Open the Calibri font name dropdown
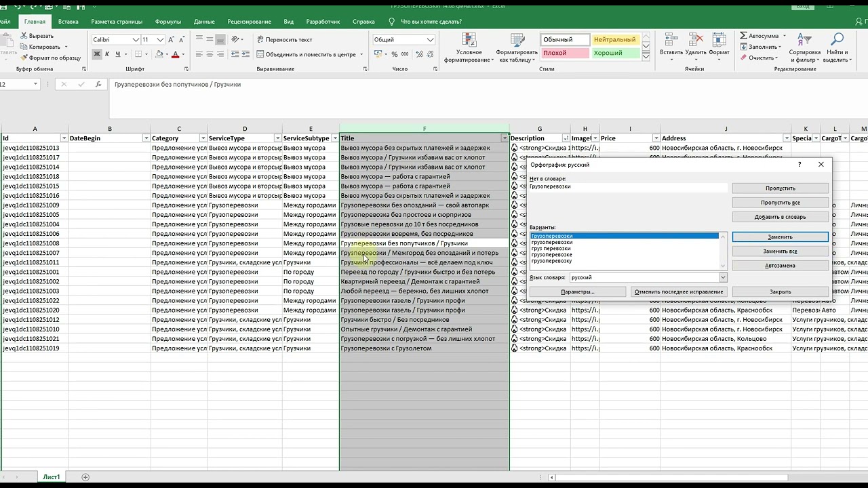Image resolution: width=868 pixels, height=488 pixels. click(136, 40)
